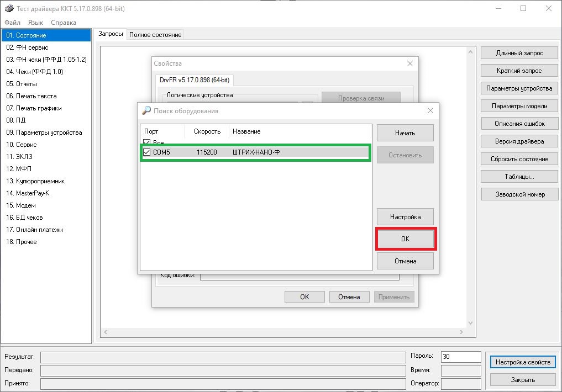Click the magnifier icon in search dialog title
Image resolution: width=562 pixels, height=392 pixels.
click(146, 110)
